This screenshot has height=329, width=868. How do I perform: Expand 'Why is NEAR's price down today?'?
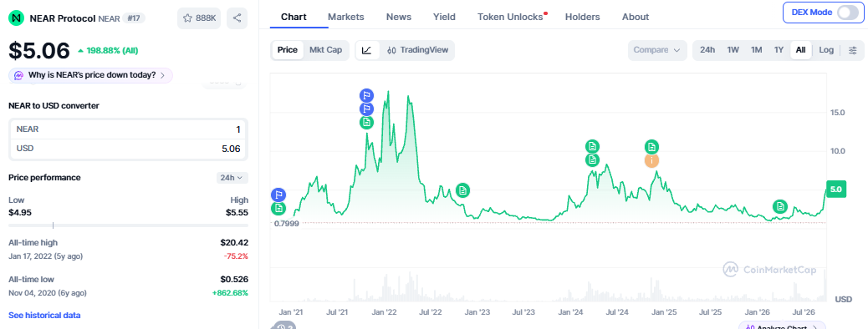[x=90, y=75]
